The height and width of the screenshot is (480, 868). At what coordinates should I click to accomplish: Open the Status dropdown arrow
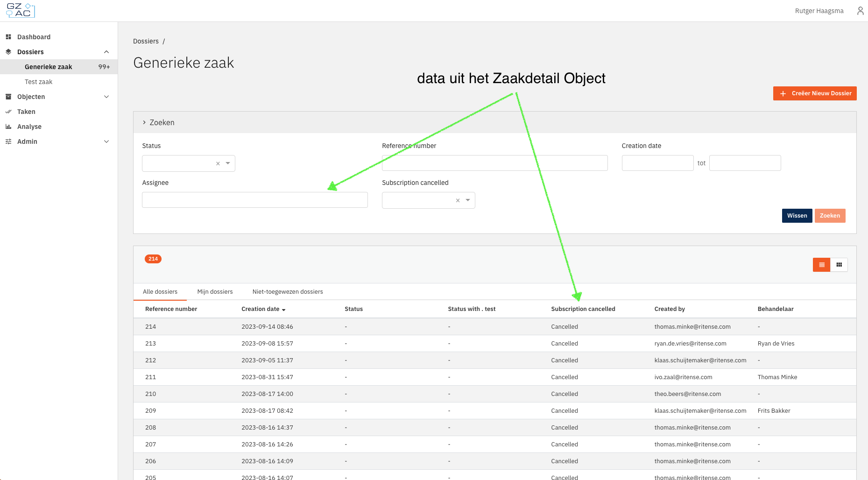point(228,163)
